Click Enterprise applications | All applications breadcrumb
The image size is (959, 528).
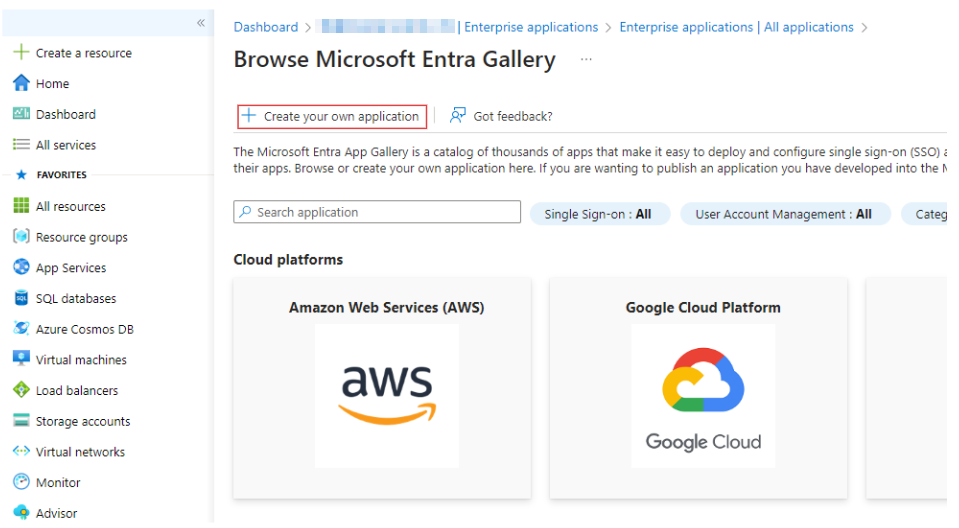click(736, 27)
